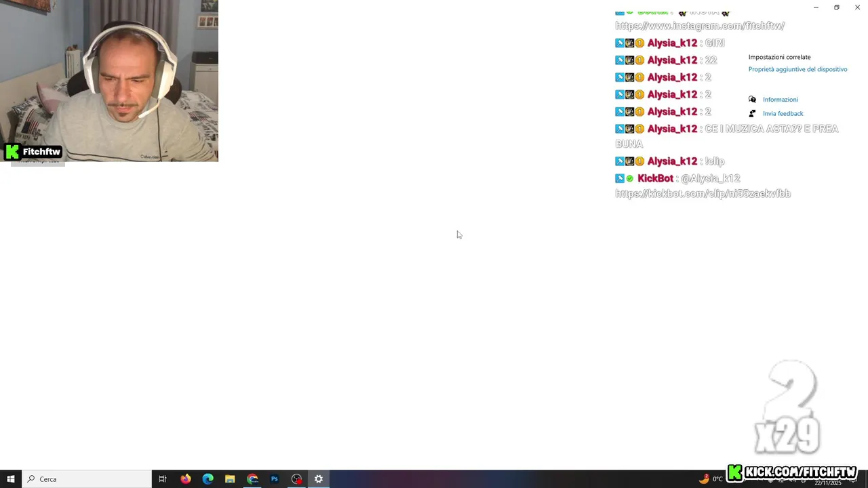Click the Cerca search box
Screen dimensions: 868x488
coord(87,479)
